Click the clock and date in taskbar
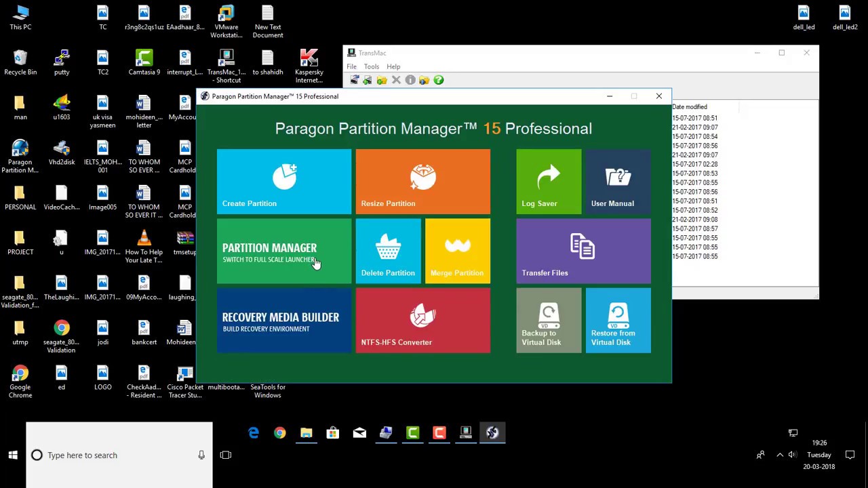 pos(819,455)
